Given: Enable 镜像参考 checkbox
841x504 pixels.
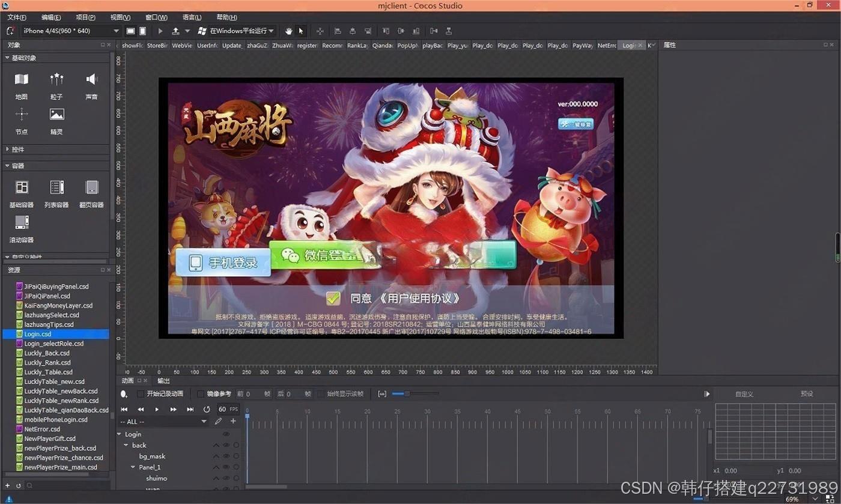Looking at the screenshot, I should click(x=201, y=394).
